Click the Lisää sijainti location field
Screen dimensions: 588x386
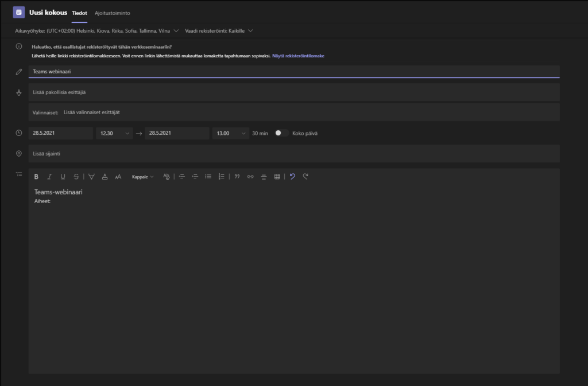click(294, 154)
